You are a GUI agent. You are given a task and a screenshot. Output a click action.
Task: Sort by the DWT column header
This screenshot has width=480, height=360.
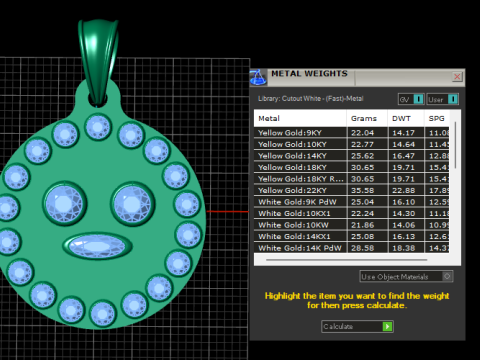click(406, 118)
